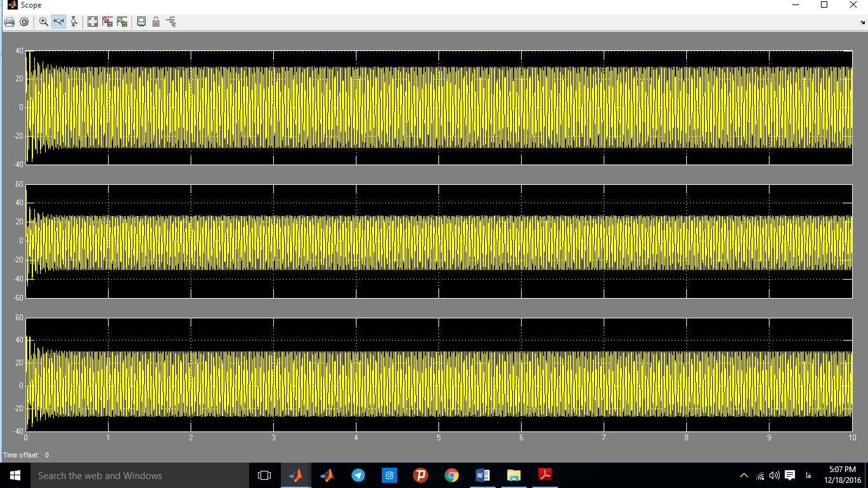Toggle lock axes selection padlock
Viewport: 868px width, 488px height.
pyautogui.click(x=156, y=22)
